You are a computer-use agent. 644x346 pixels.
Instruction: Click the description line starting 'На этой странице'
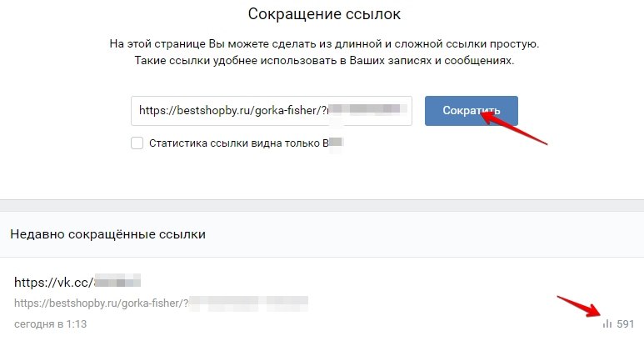(322, 43)
